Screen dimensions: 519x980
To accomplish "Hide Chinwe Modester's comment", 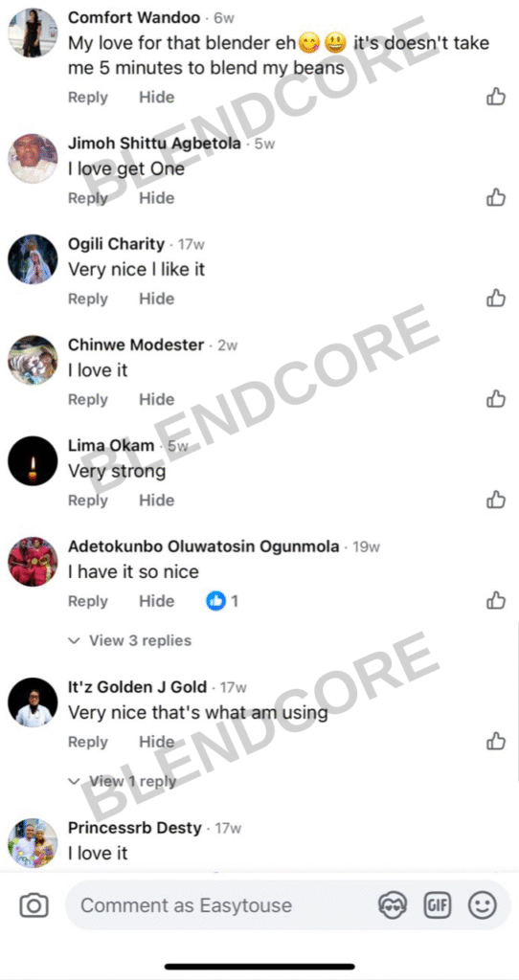I will [156, 399].
